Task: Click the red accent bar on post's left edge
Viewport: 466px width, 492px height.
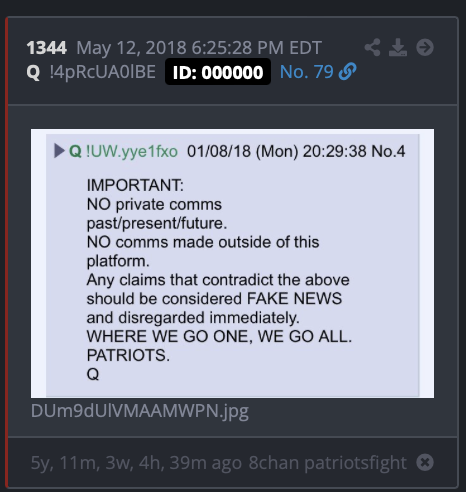Action: tap(6, 253)
